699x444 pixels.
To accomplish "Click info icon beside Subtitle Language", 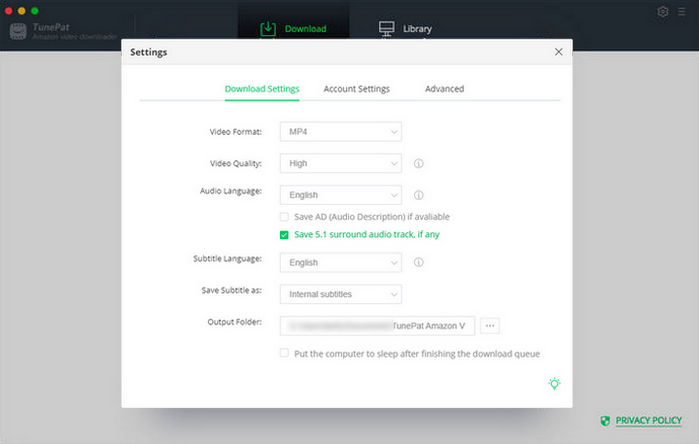I will point(418,263).
